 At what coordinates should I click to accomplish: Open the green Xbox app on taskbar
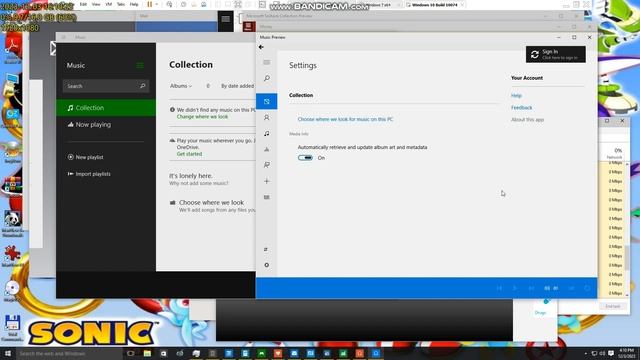tap(262, 353)
